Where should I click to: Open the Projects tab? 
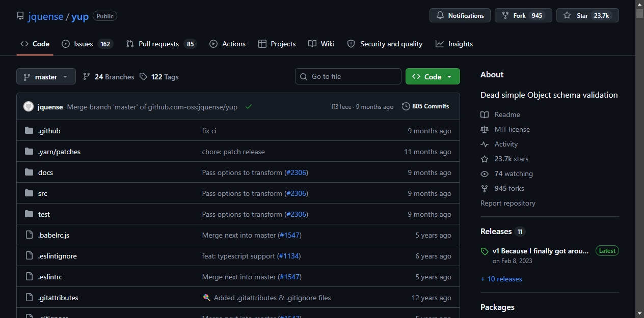[x=277, y=44]
